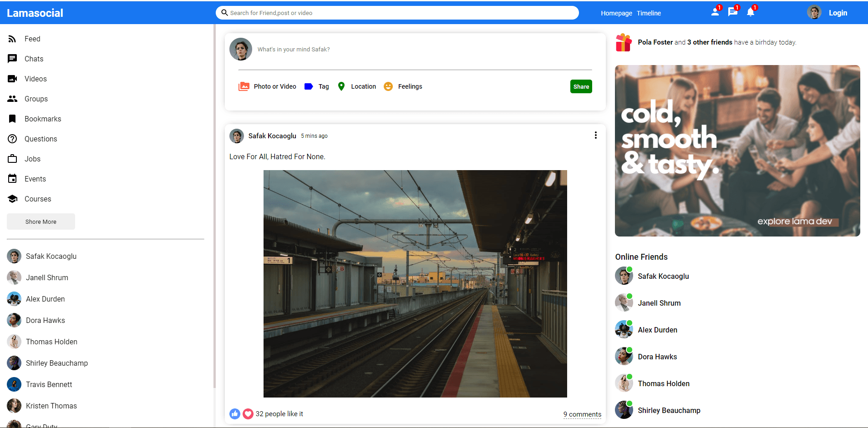Open the bell notifications icon
868x428 pixels.
[750, 12]
